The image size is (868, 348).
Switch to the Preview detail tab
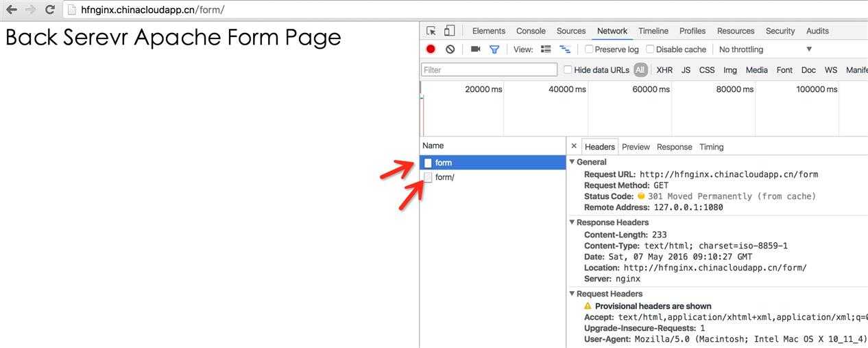click(x=636, y=147)
